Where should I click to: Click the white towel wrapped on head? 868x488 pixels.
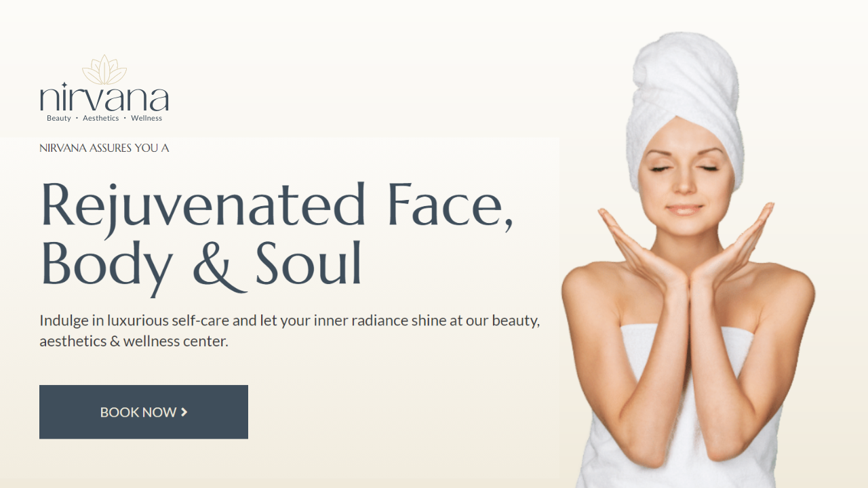[686, 102]
